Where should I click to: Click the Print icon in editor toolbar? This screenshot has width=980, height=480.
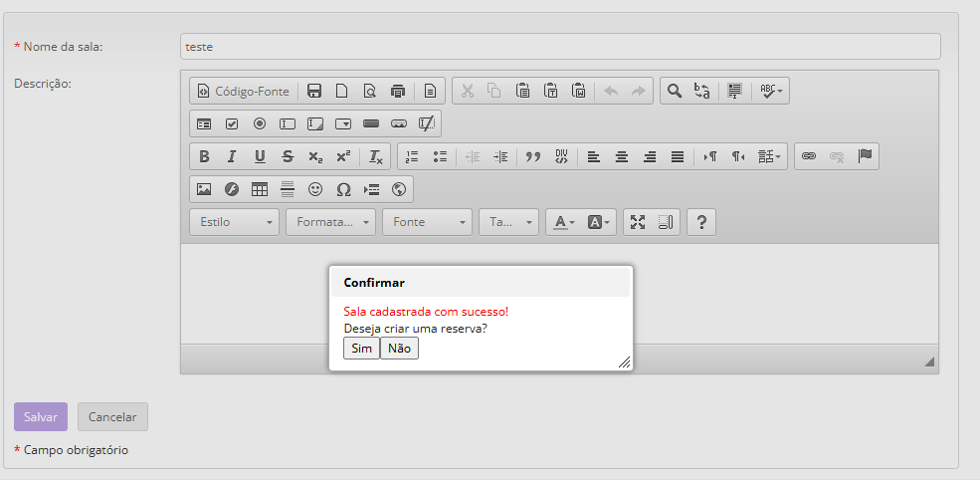398,91
